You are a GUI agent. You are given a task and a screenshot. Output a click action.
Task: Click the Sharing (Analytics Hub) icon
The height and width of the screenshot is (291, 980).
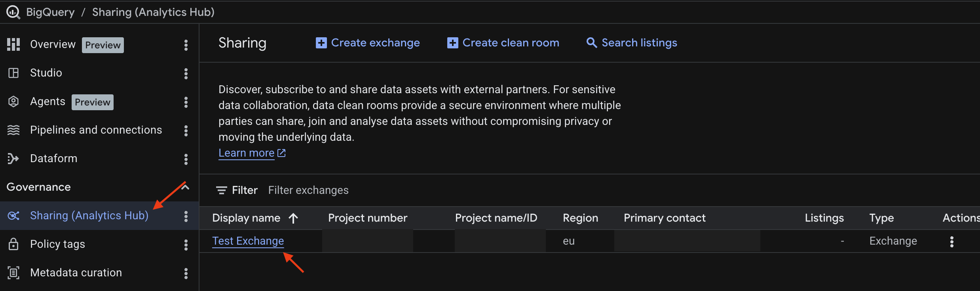tap(13, 216)
